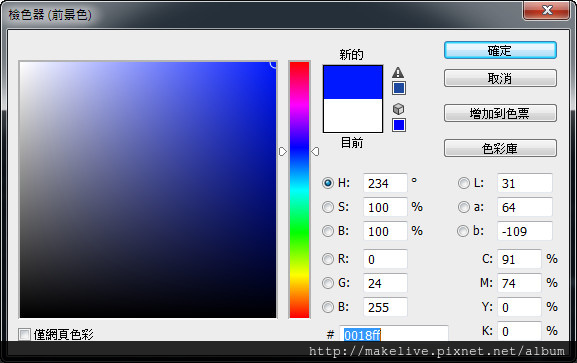577x363 pixels.
Task: Click the 確定 button
Action: click(500, 50)
